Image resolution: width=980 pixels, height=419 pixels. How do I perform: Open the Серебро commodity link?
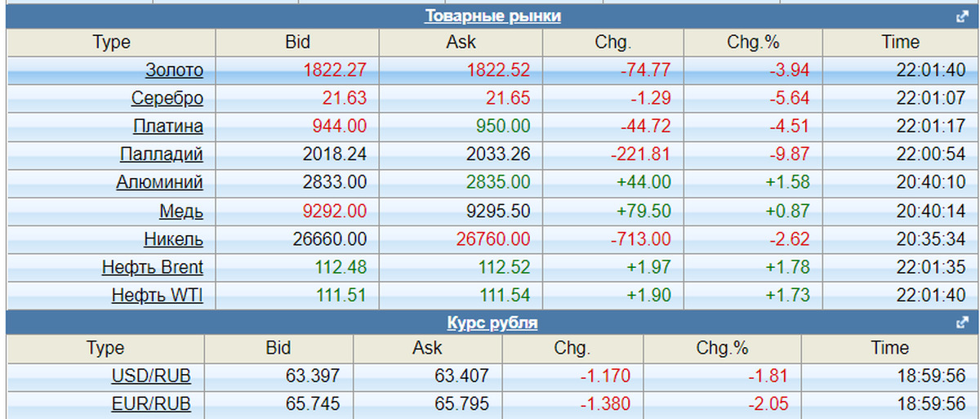point(167,99)
